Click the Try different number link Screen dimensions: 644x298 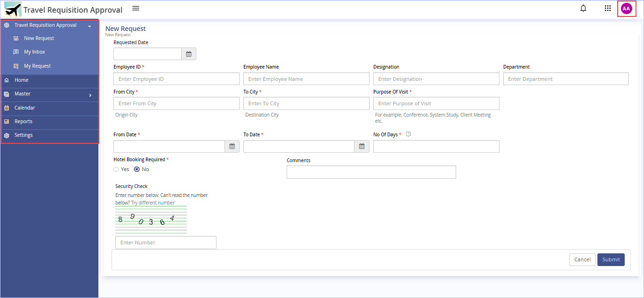(x=153, y=203)
